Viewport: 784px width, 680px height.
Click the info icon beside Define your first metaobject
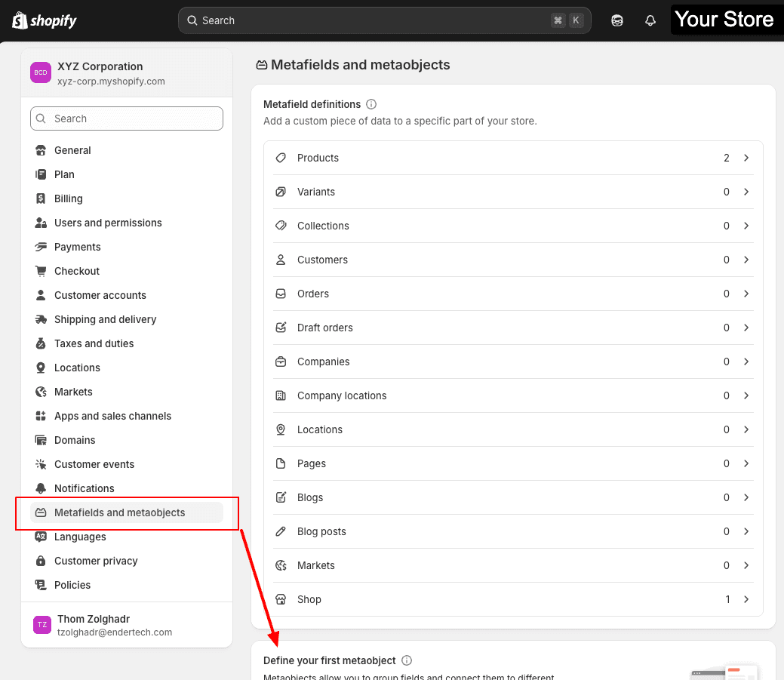pyautogui.click(x=407, y=660)
